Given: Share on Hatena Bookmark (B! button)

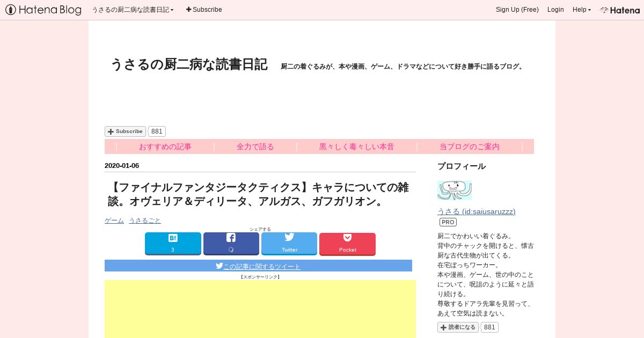Looking at the screenshot, I should pyautogui.click(x=173, y=244).
